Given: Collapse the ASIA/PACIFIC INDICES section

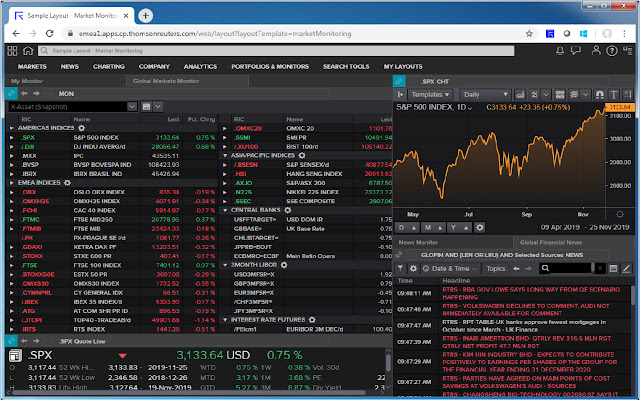Looking at the screenshot, I should click(225, 156).
